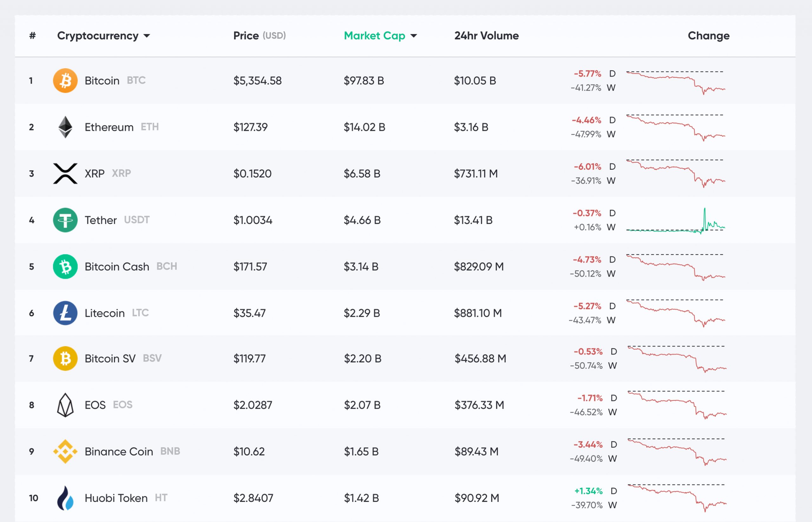
Task: Open the Bitcoin SV name link
Action: pyautogui.click(x=110, y=358)
